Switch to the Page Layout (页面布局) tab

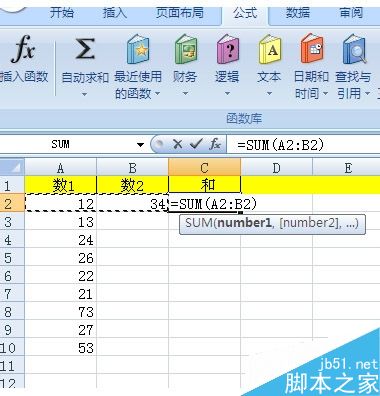point(180,13)
